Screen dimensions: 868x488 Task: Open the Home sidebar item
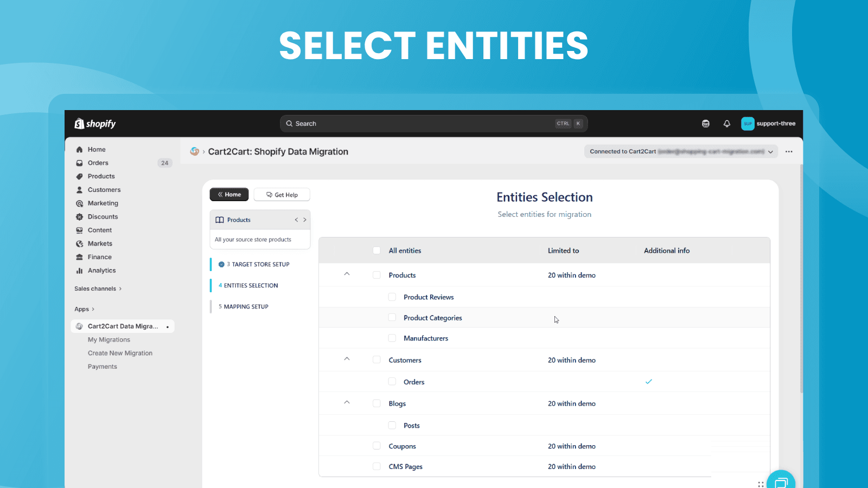pos(97,149)
